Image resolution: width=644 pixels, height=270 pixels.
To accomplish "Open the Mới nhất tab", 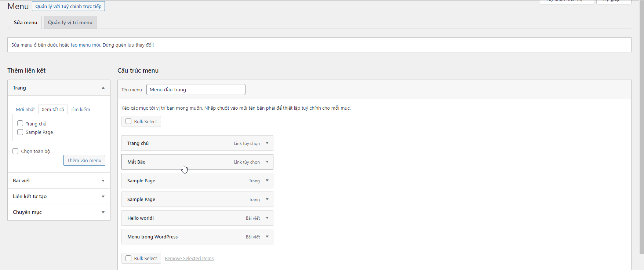I will click(25, 109).
